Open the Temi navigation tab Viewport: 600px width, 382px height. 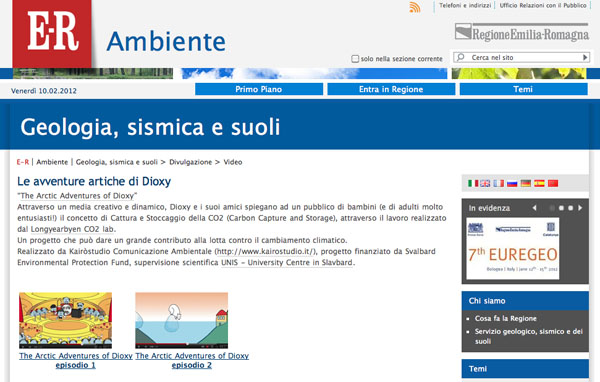(523, 89)
